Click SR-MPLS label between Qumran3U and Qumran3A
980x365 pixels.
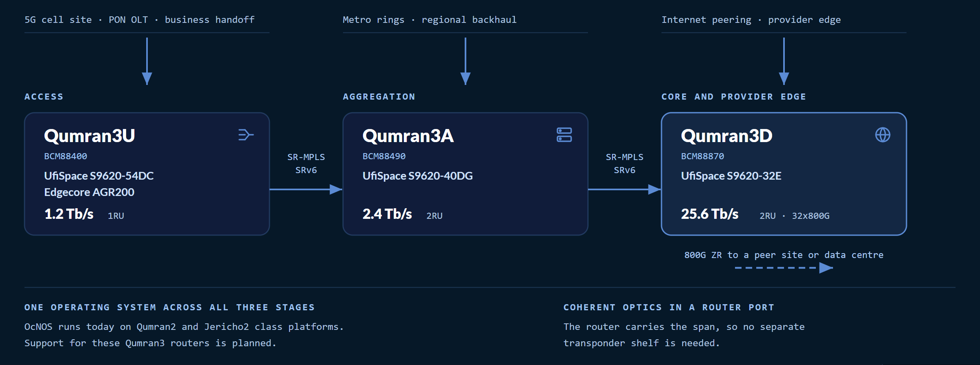click(x=306, y=157)
